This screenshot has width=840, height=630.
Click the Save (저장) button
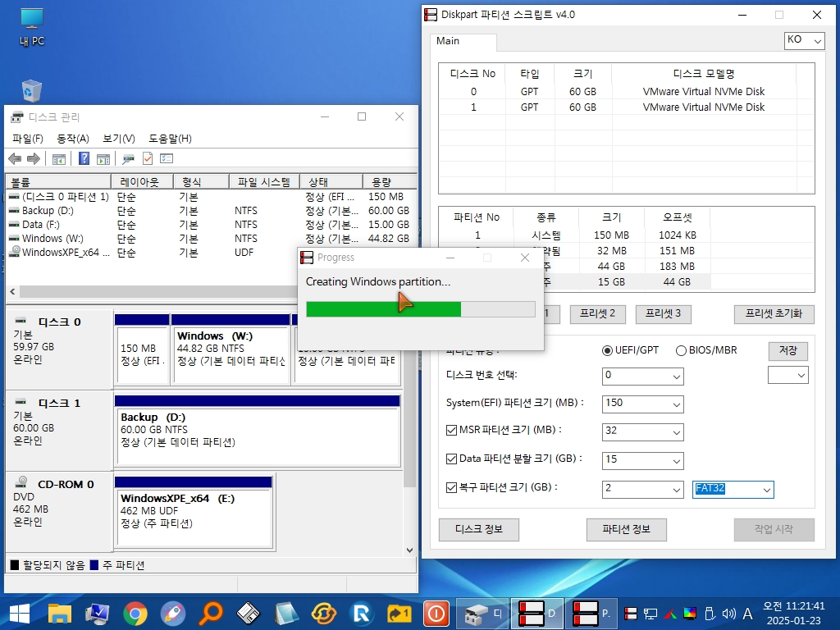[787, 351]
